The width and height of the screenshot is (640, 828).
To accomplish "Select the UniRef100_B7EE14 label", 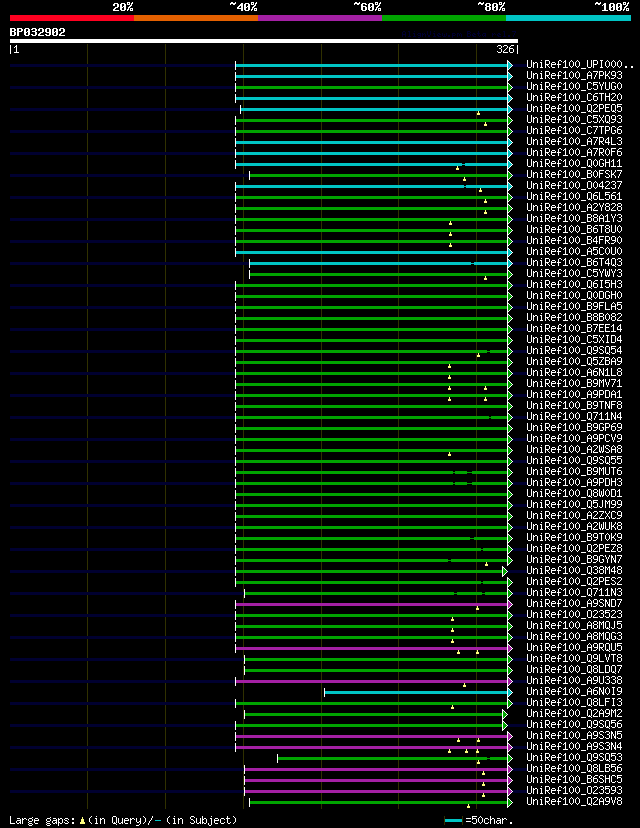I will [575, 328].
